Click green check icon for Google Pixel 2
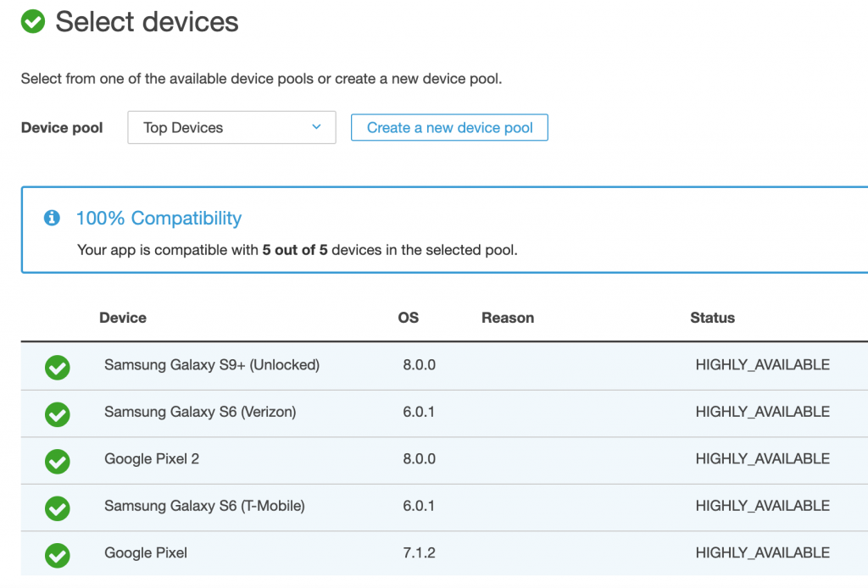This screenshot has height=588, width=868. point(57,461)
